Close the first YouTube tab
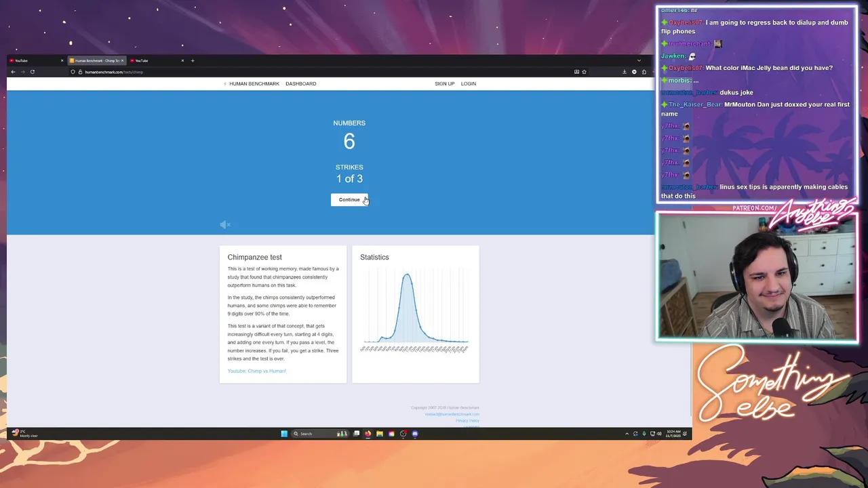The width and height of the screenshot is (868, 488). click(62, 60)
